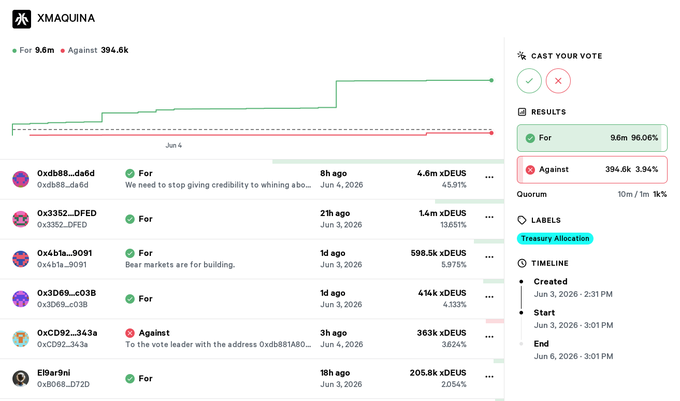
Task: Click the Labels tag icon
Action: click(x=522, y=220)
